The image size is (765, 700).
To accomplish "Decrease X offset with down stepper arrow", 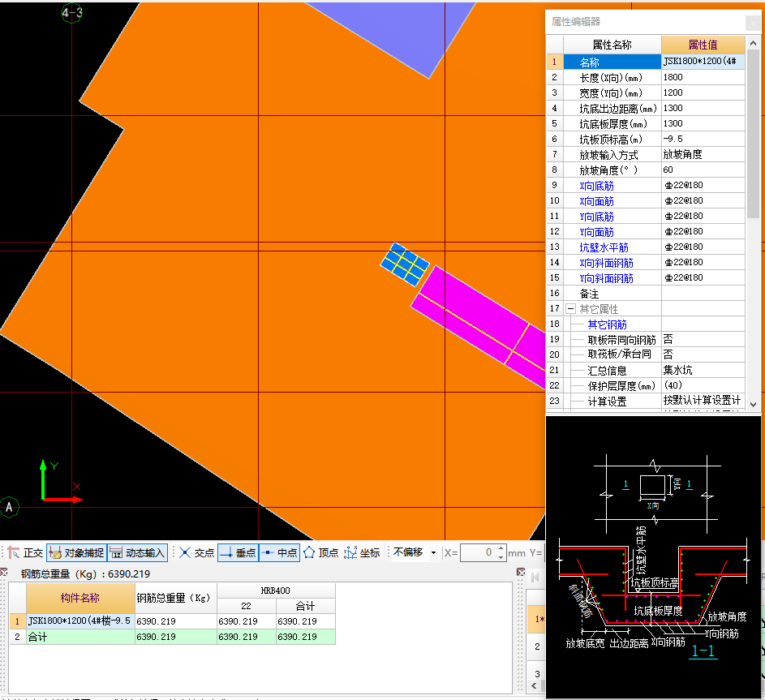I will pyautogui.click(x=501, y=557).
